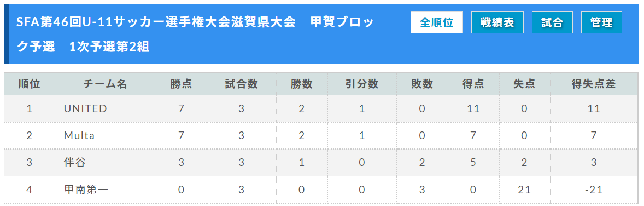Viewport: 644px width, 206px height.
Task: Switch to the 試合 tab
Action: tap(552, 22)
